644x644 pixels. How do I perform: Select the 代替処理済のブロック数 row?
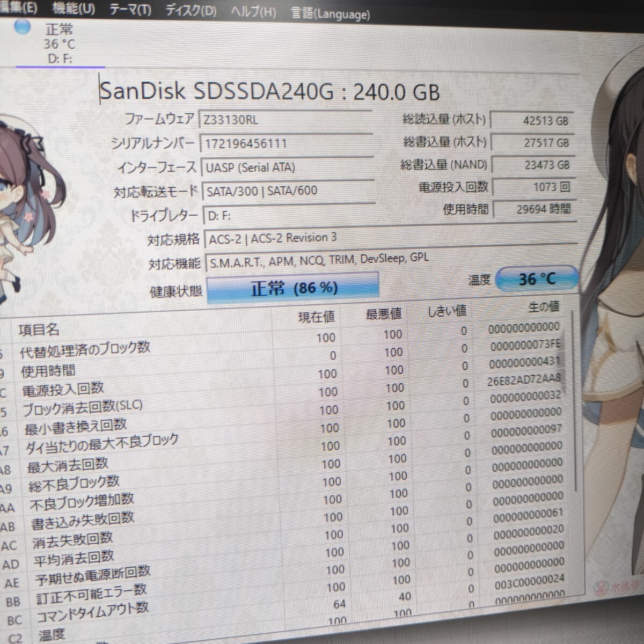tap(284, 340)
